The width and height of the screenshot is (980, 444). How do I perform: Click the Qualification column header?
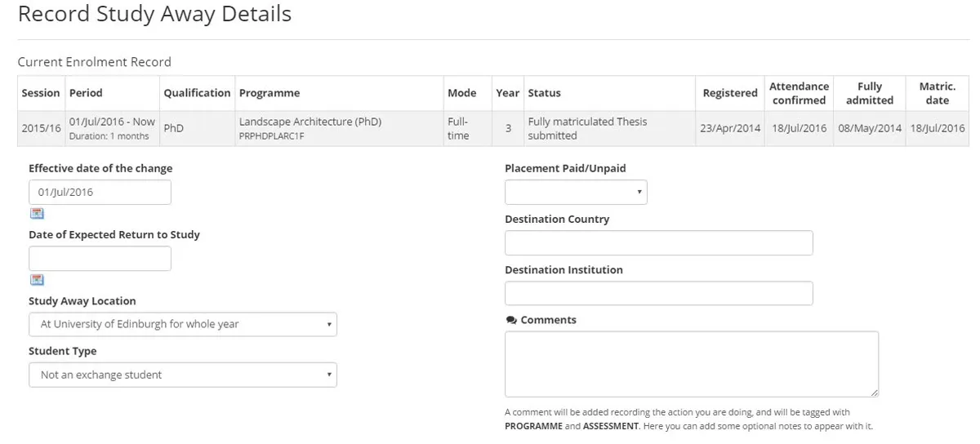(x=197, y=93)
